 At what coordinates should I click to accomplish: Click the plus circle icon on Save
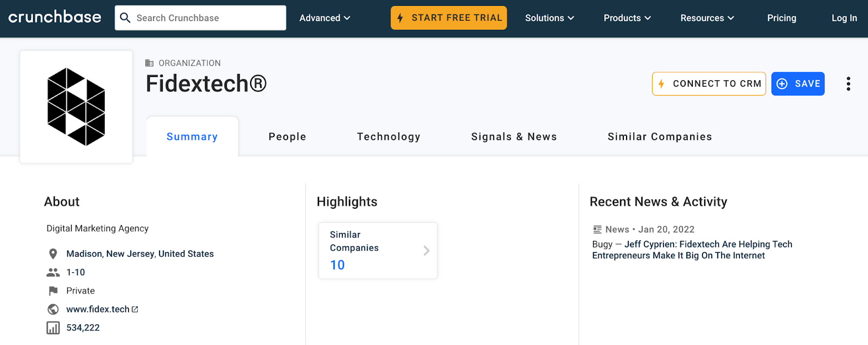(782, 84)
